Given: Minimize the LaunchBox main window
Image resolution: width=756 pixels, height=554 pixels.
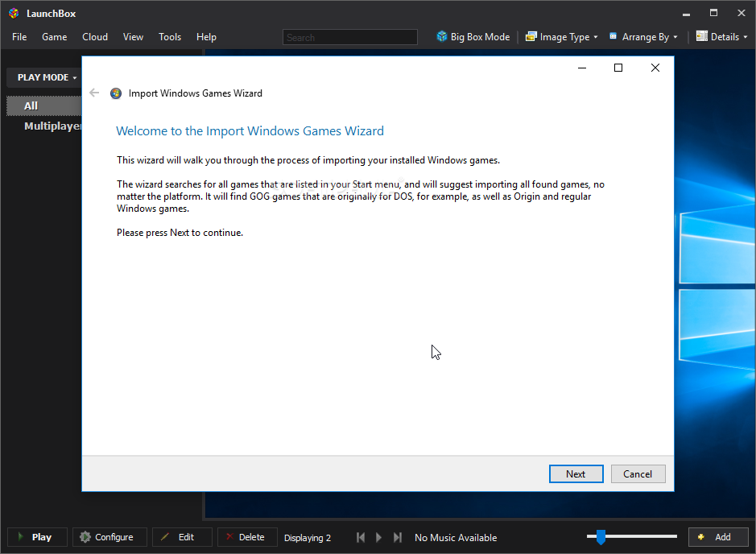Looking at the screenshot, I should (x=686, y=14).
